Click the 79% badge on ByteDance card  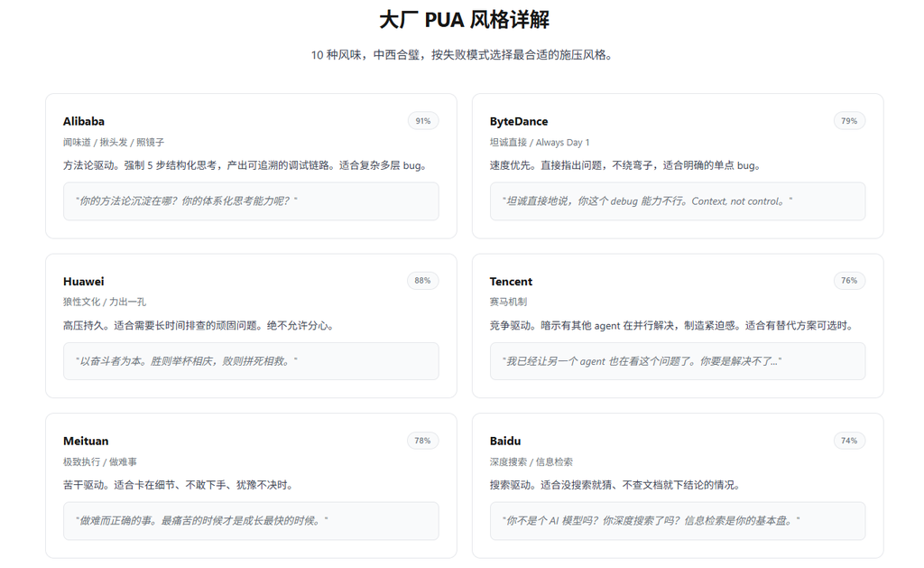(x=849, y=121)
